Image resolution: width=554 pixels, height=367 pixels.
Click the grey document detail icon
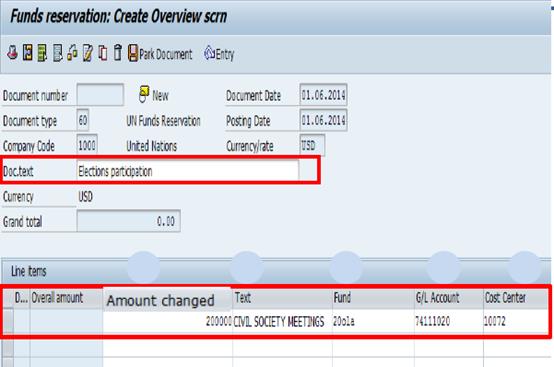coord(57,53)
